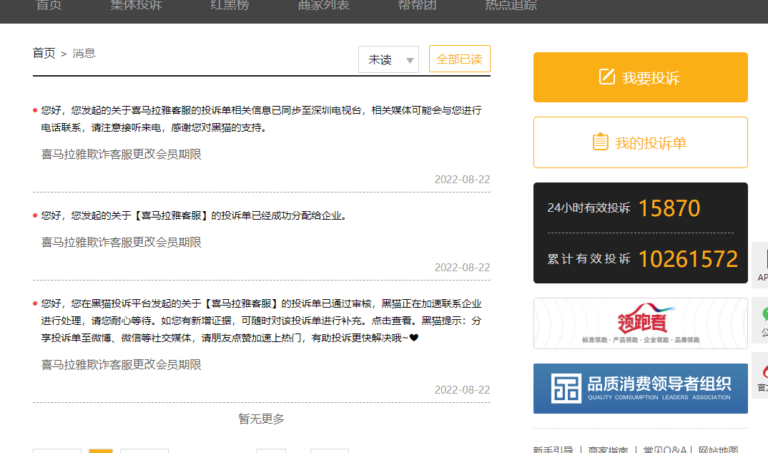768x453 pixels.
Task: Click the pencil icon on 我要投诉
Action: (606, 78)
